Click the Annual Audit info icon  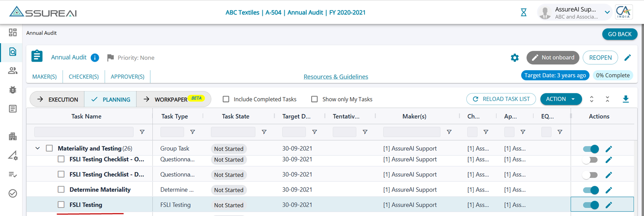[x=95, y=58]
